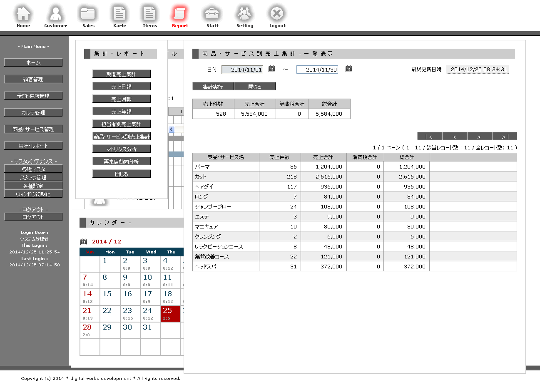This screenshot has width=540, height=392.
Task: Click total value 5,584,000 under 総合計
Action: tap(329, 114)
